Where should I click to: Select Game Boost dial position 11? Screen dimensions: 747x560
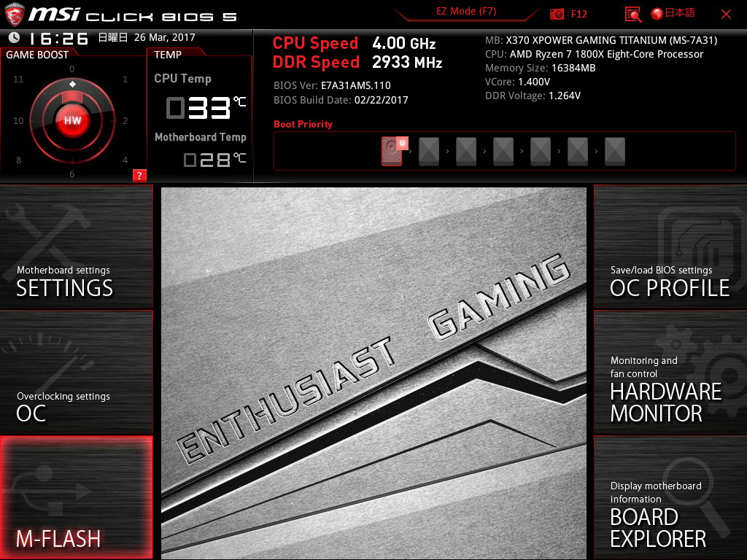point(18,79)
